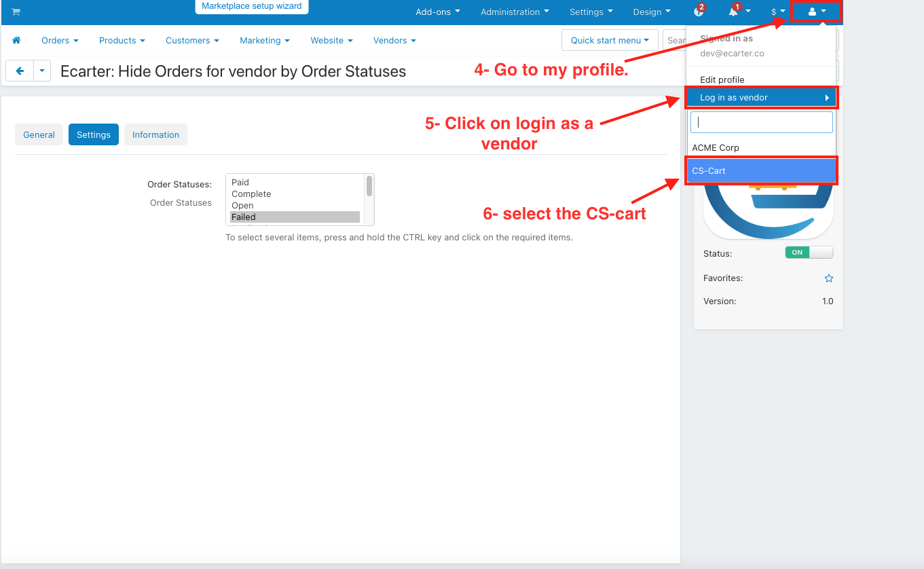Open the Design menu

tap(652, 12)
